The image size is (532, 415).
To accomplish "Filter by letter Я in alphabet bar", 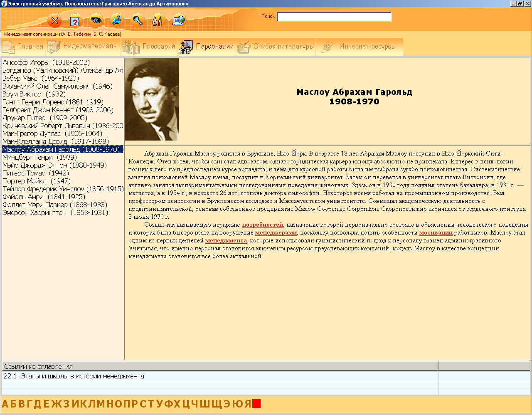I will 248,404.
